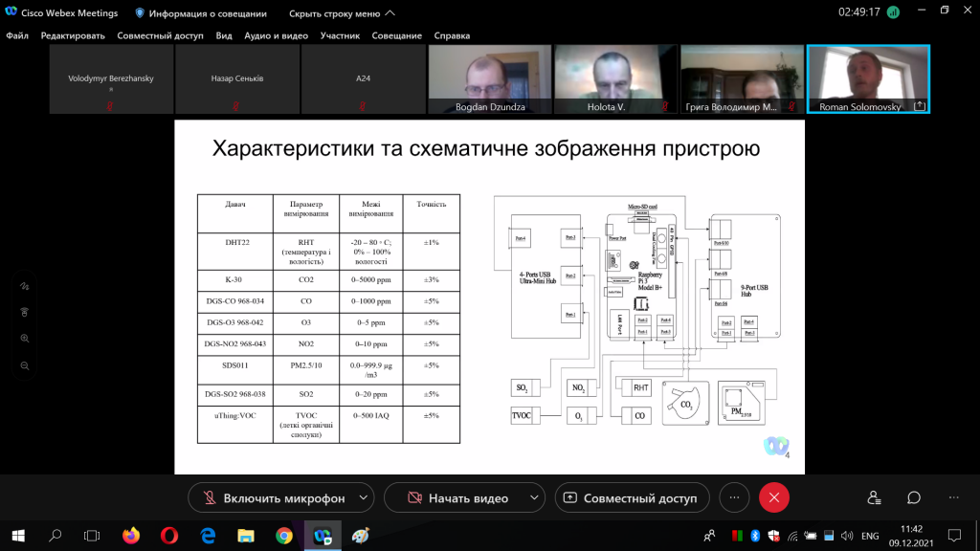
Task: Open the Аудио и видео menu
Action: tap(277, 35)
